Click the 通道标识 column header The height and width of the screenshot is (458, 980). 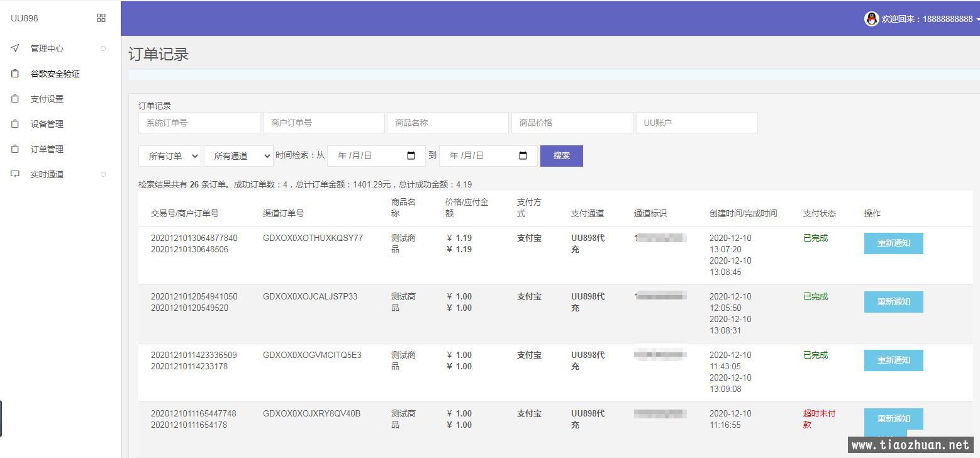[650, 214]
